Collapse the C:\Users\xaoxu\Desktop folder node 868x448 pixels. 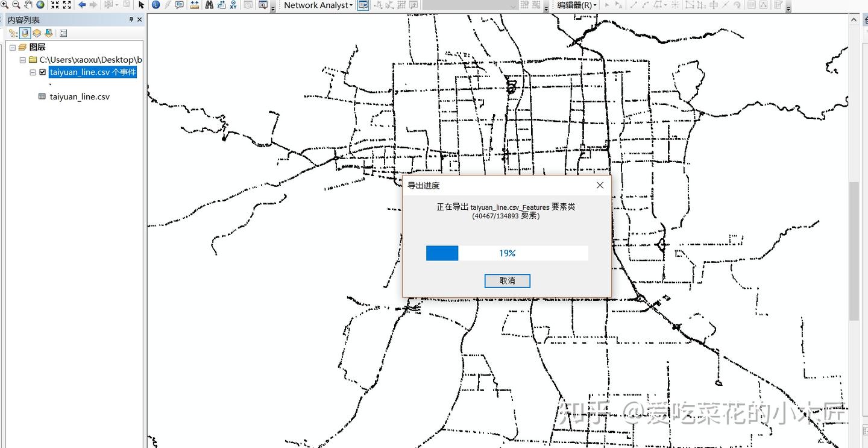[x=22, y=60]
